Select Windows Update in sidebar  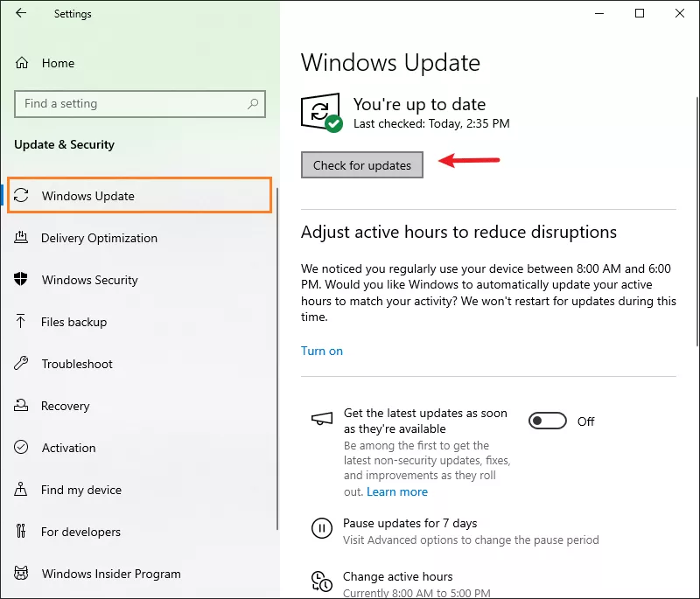pos(140,195)
